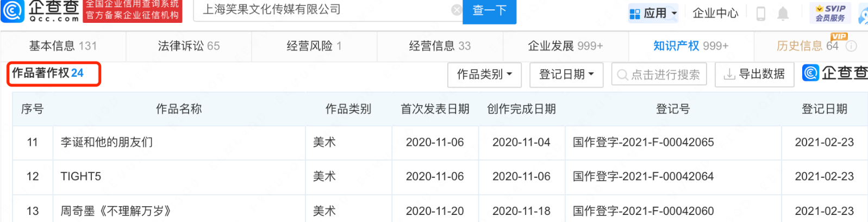Image resolution: width=868 pixels, height=222 pixels.
Task: Click the 查一下 search button
Action: [x=489, y=11]
